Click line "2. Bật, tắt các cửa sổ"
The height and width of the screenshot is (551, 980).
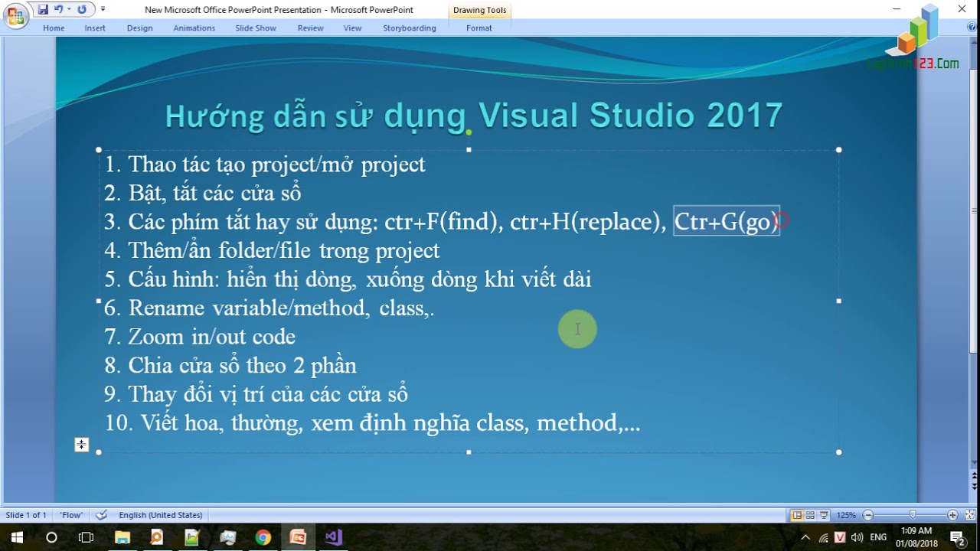click(x=203, y=194)
